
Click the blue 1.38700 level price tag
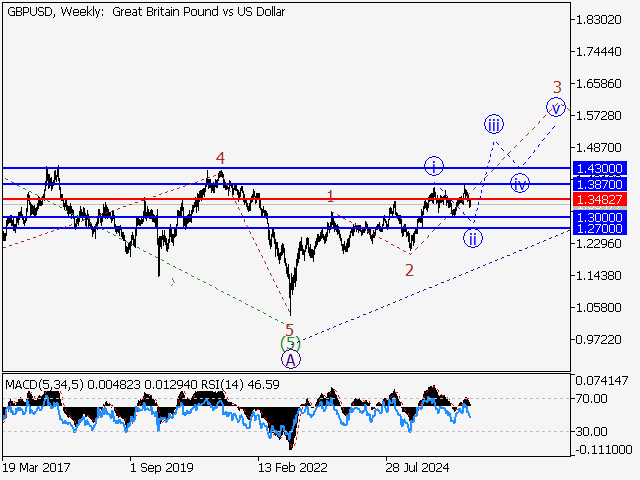[599, 185]
